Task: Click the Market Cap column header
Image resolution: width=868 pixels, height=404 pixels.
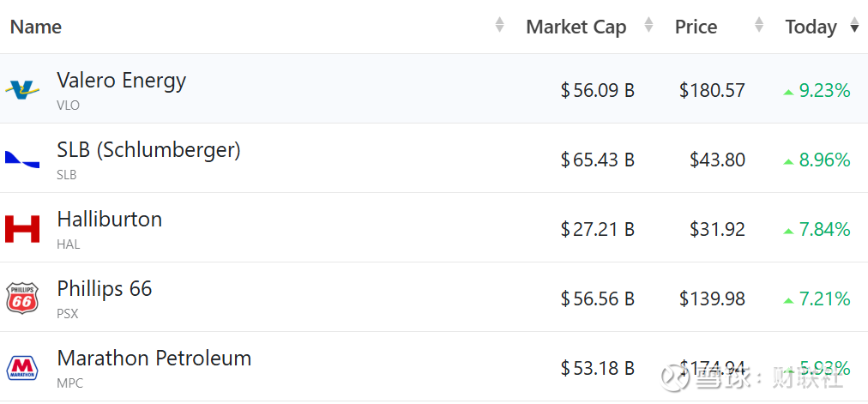Action: coord(576,27)
